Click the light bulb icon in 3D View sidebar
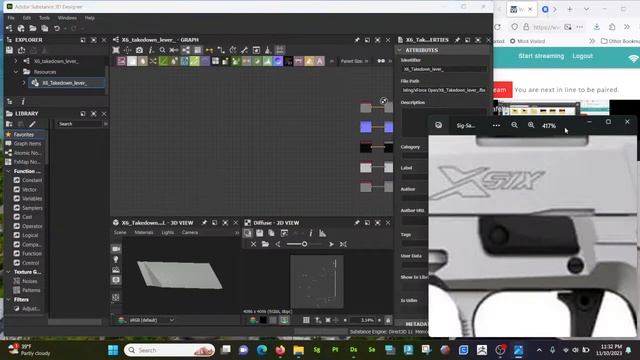640x360 pixels. [116, 260]
